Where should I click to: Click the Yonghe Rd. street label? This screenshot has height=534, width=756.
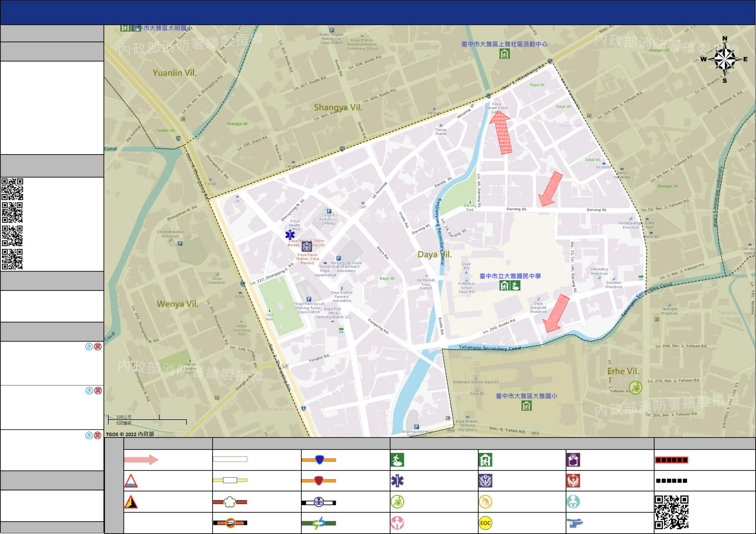[319, 358]
